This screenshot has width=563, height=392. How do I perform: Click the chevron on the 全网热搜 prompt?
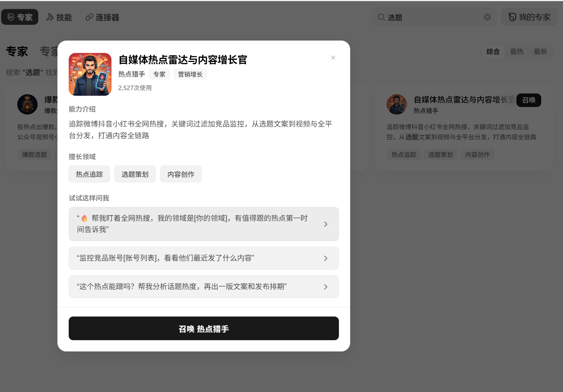326,224
